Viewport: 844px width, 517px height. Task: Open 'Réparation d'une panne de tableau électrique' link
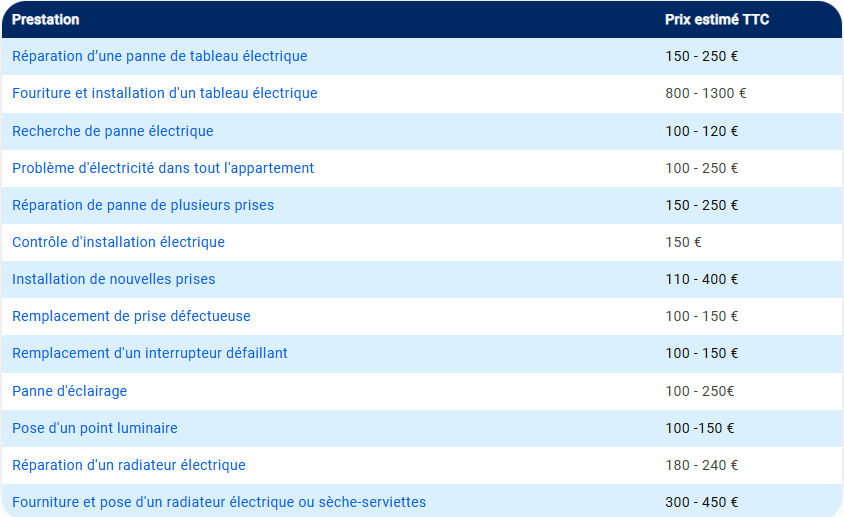click(159, 56)
